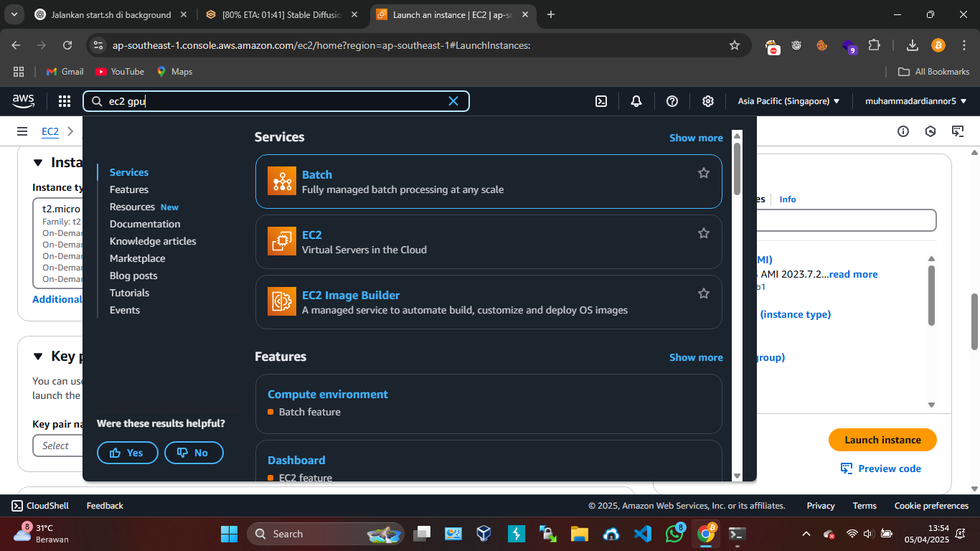
Task: Open Chrome tab search dropdown arrow
Action: 14,14
